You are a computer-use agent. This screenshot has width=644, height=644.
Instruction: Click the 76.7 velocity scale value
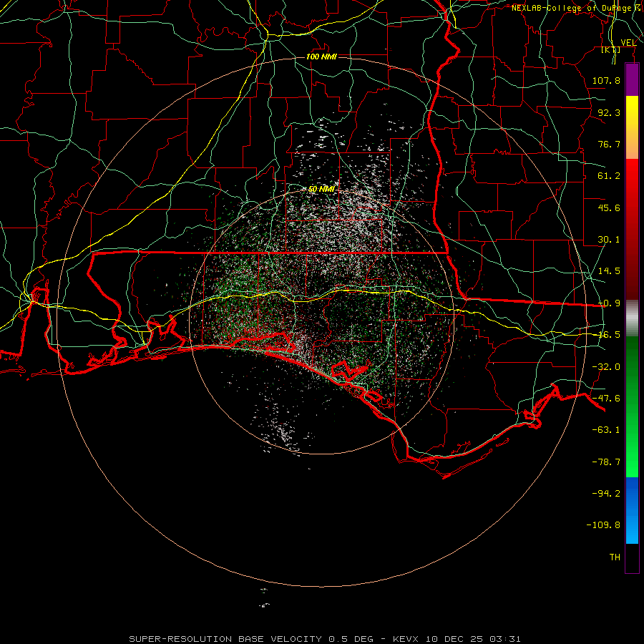[609, 144]
